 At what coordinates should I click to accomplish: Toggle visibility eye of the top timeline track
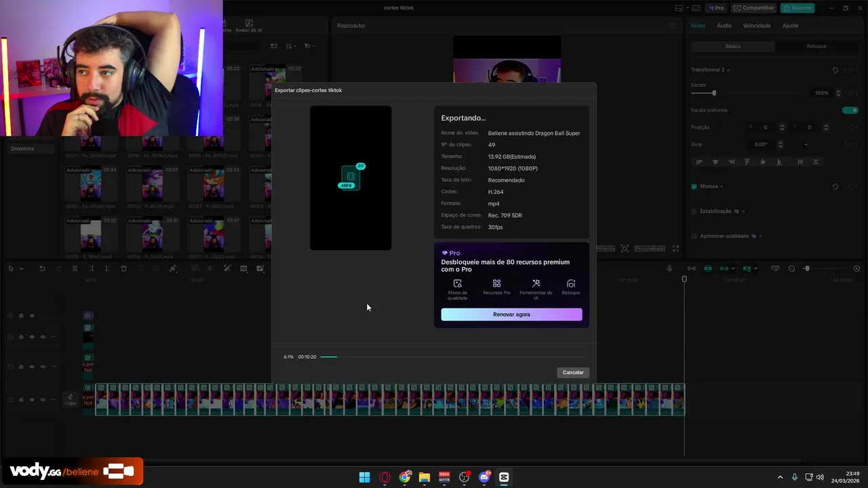tap(32, 316)
